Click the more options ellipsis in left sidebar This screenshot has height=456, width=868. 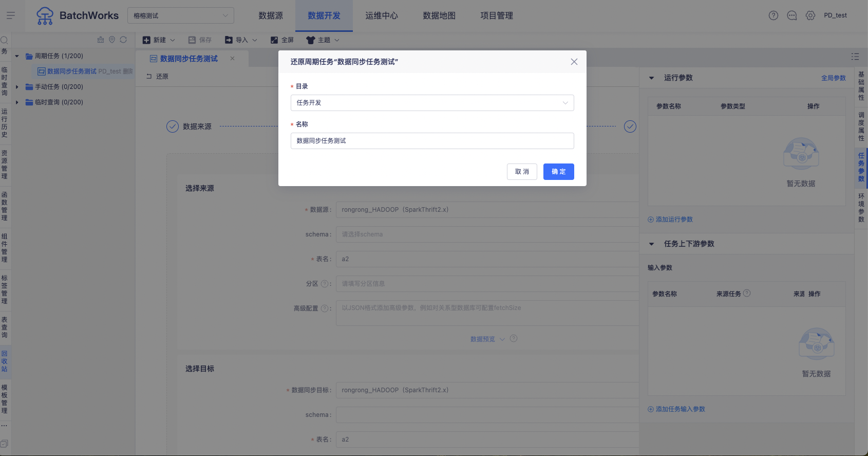tap(4, 426)
